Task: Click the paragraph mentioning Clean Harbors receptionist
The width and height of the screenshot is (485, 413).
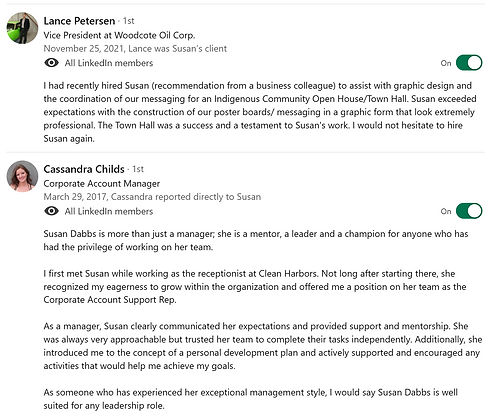Action: tap(255, 287)
